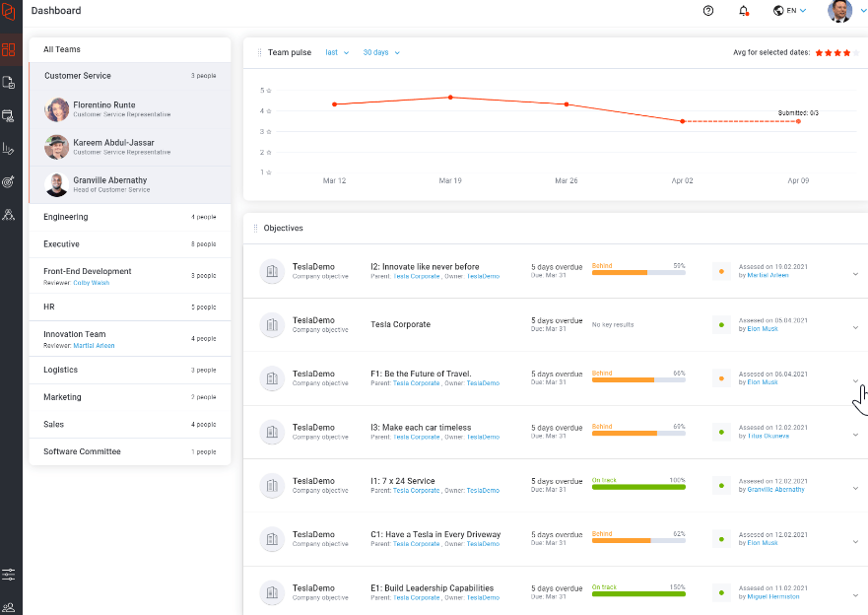Open the notifications bell
Viewport: 868px width, 615px height.
tap(744, 11)
